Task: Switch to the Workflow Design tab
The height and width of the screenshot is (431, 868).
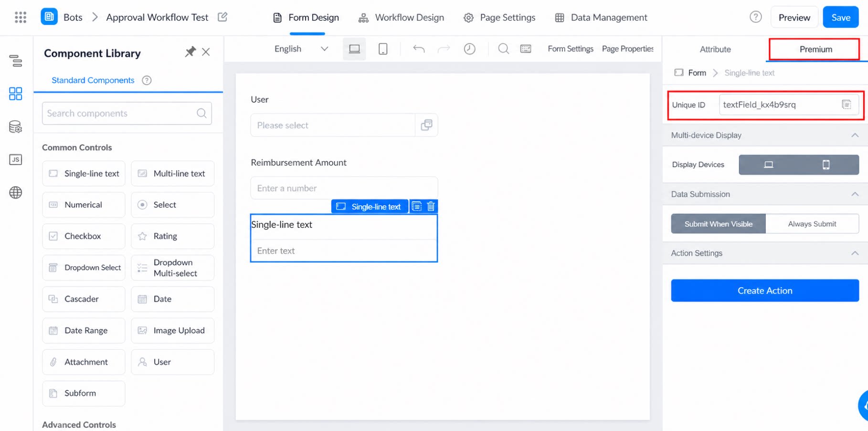Action: coord(401,18)
